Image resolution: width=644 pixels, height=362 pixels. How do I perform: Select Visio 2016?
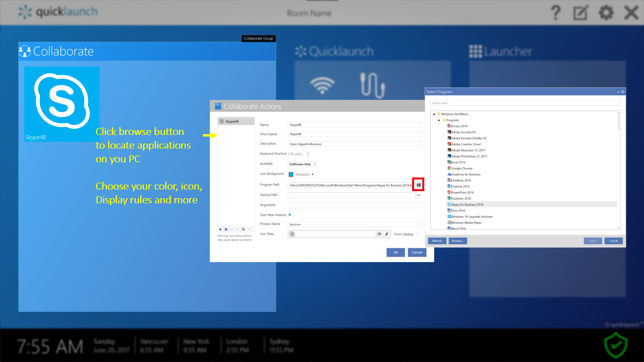tap(456, 211)
